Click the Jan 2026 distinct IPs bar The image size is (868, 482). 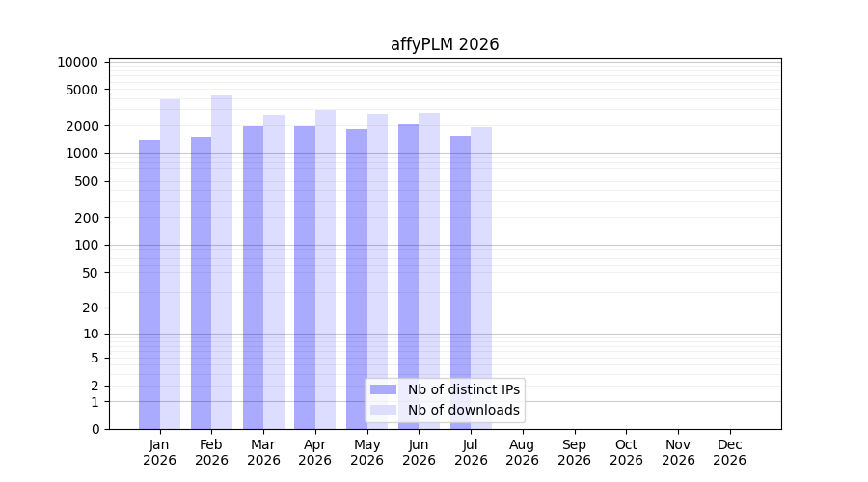tap(149, 284)
